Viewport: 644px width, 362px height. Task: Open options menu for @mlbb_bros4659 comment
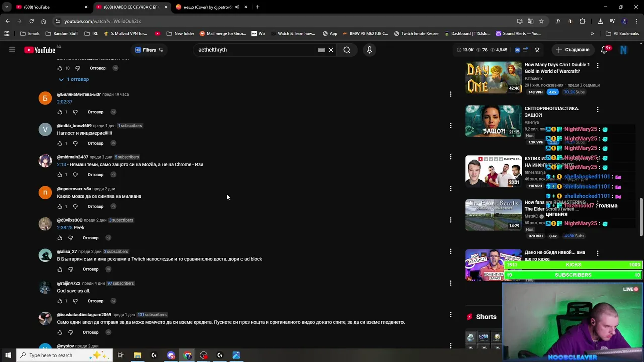click(450, 126)
